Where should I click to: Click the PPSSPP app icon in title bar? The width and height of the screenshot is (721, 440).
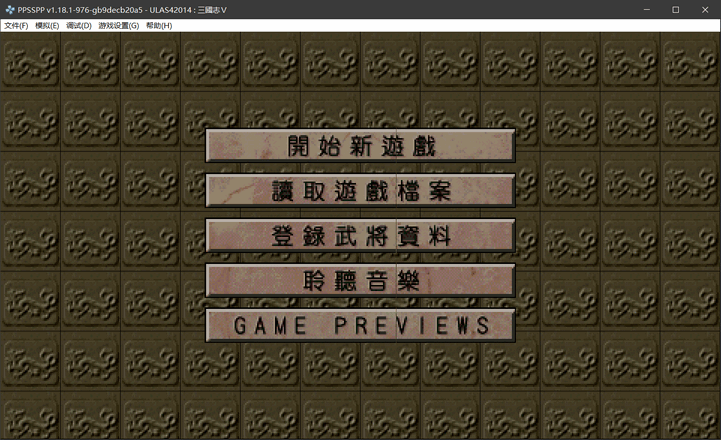[x=10, y=10]
